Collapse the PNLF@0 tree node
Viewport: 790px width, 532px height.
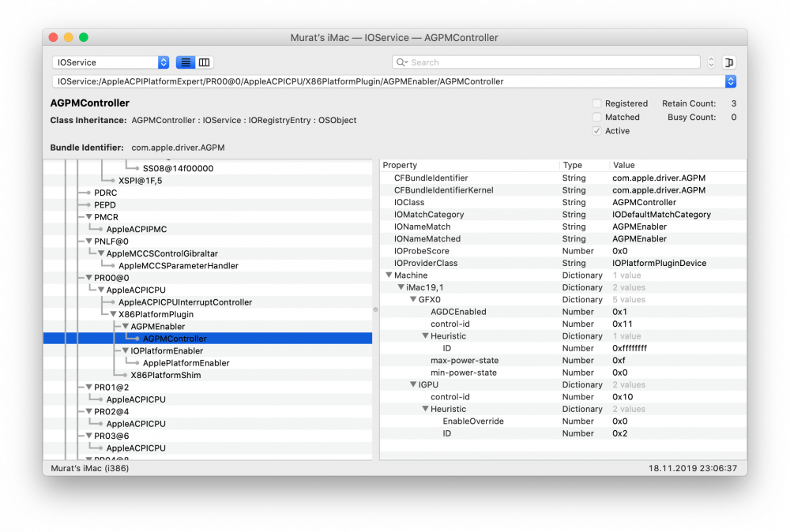tap(88, 241)
